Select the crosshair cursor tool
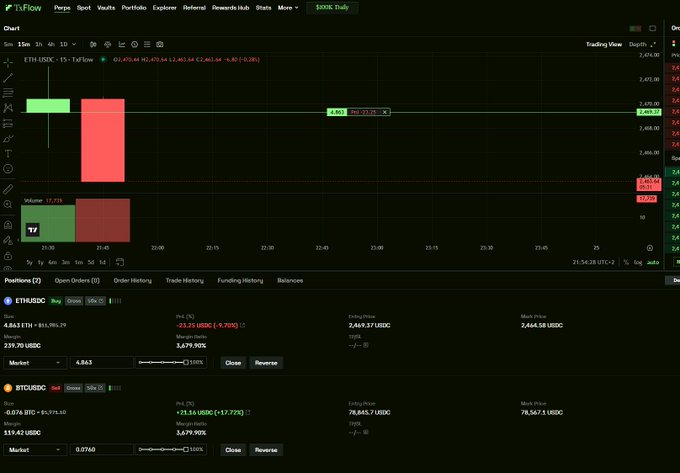Viewport: 680px width, 473px height. [8, 63]
